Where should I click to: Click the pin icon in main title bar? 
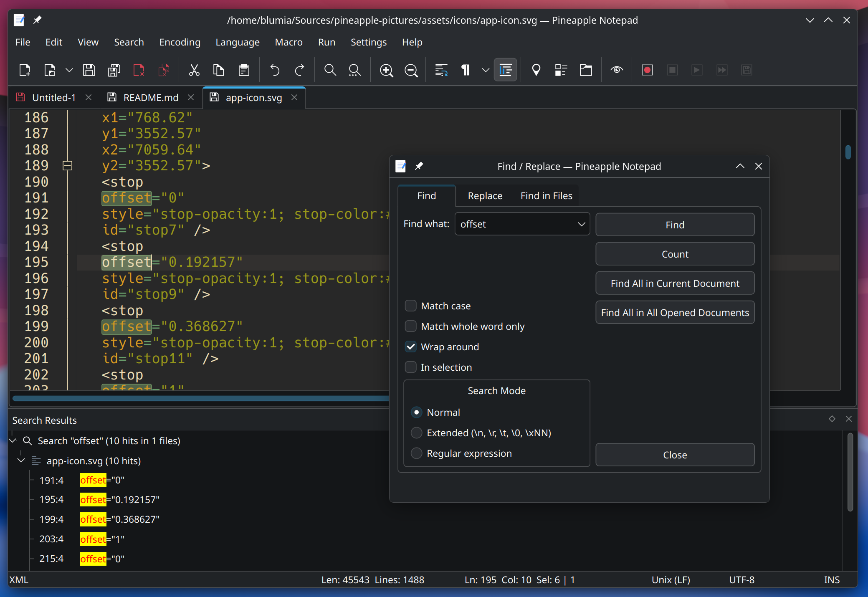38,20
